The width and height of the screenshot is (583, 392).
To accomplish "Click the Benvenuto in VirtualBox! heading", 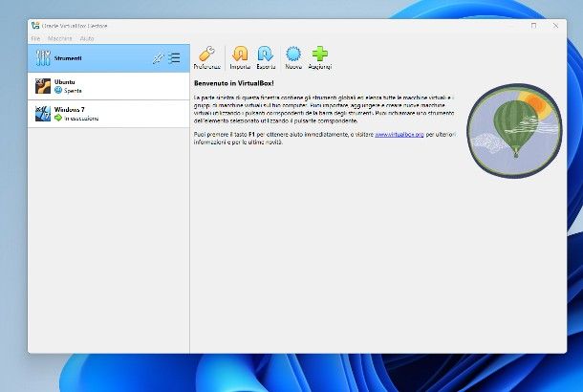I will pyautogui.click(x=234, y=83).
